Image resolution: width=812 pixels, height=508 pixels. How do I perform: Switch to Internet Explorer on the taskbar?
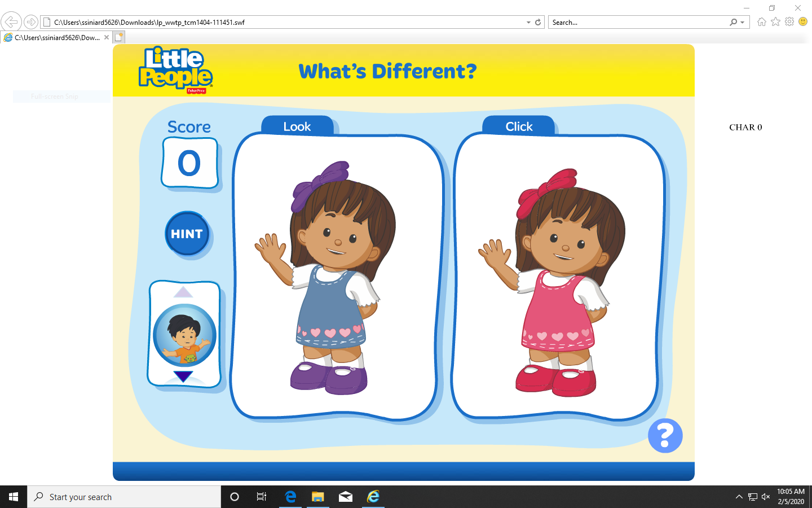373,497
